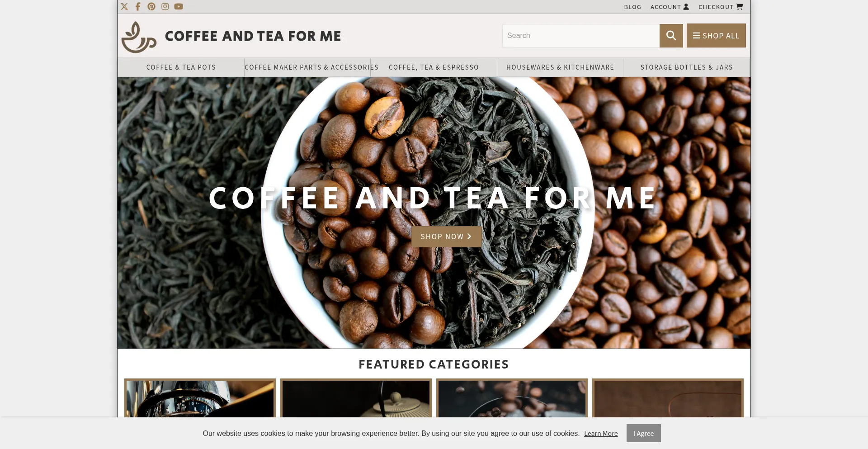The image size is (868, 449).
Task: Select Coffee Maker Parts & Accessories menu
Action: [311, 67]
